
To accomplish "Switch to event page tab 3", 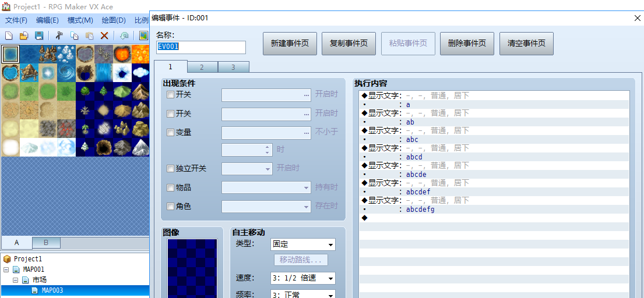I will (233, 68).
